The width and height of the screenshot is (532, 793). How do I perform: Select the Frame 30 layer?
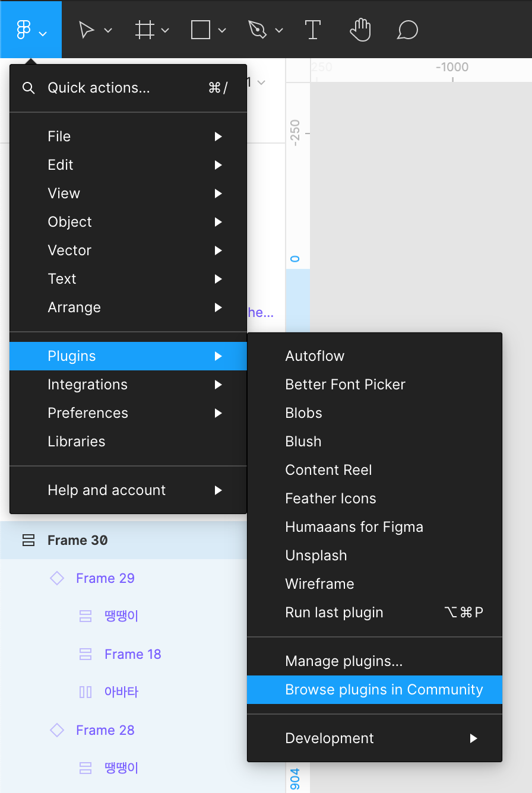(123, 540)
